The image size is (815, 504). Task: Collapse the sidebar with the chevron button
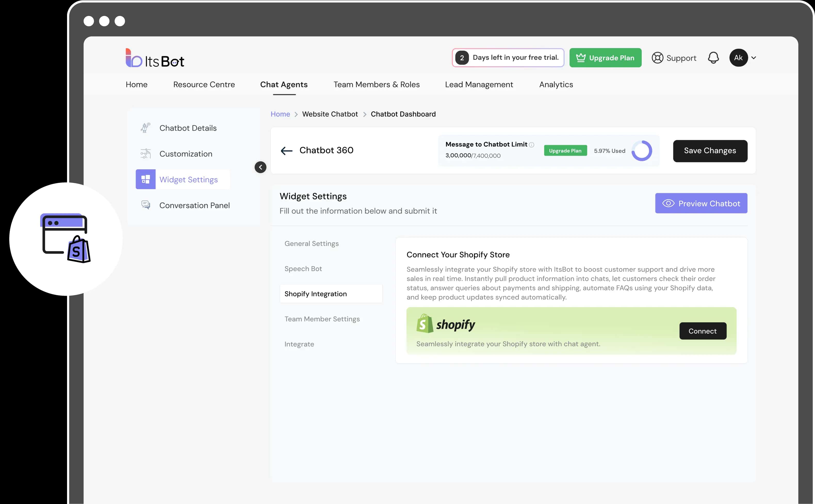tap(260, 167)
